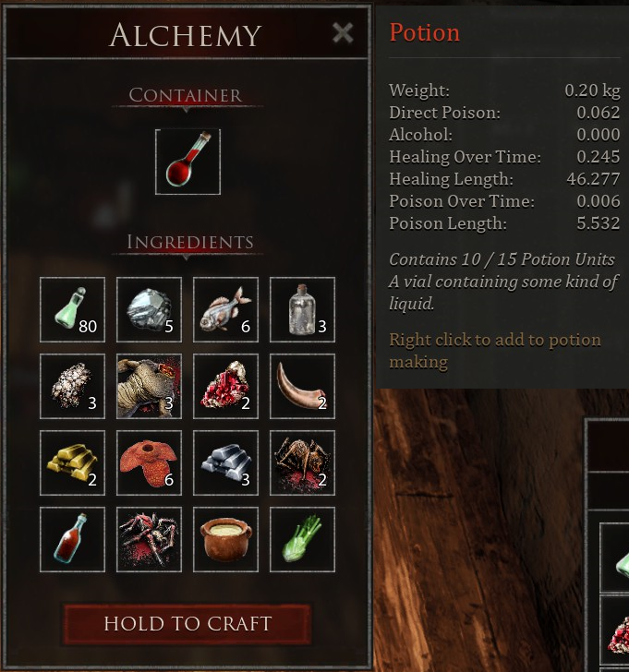Screen dimensions: 629x672
Task: Select the empty glass bottle ingredient
Action: [x=302, y=309]
